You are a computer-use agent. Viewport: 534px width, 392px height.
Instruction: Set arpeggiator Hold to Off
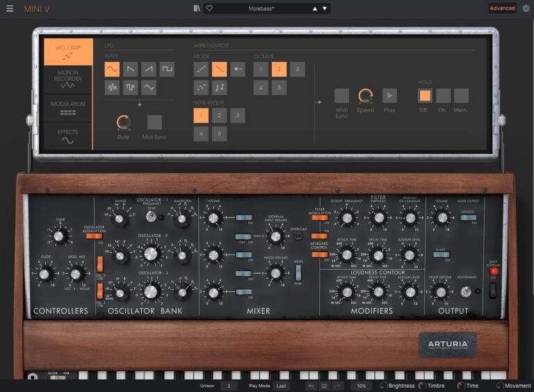tap(425, 96)
